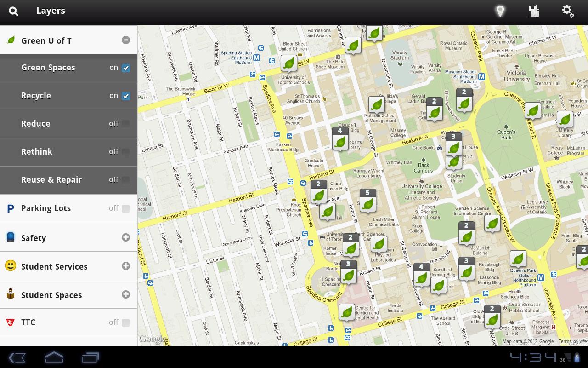Open the recent apps button
588x368 pixels.
90,357
